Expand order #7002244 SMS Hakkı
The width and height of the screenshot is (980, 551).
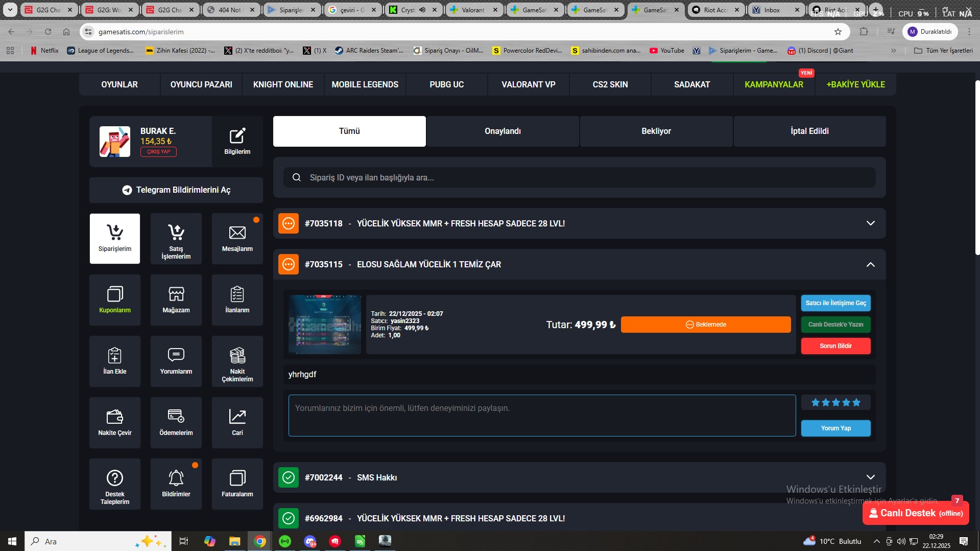pyautogui.click(x=871, y=477)
